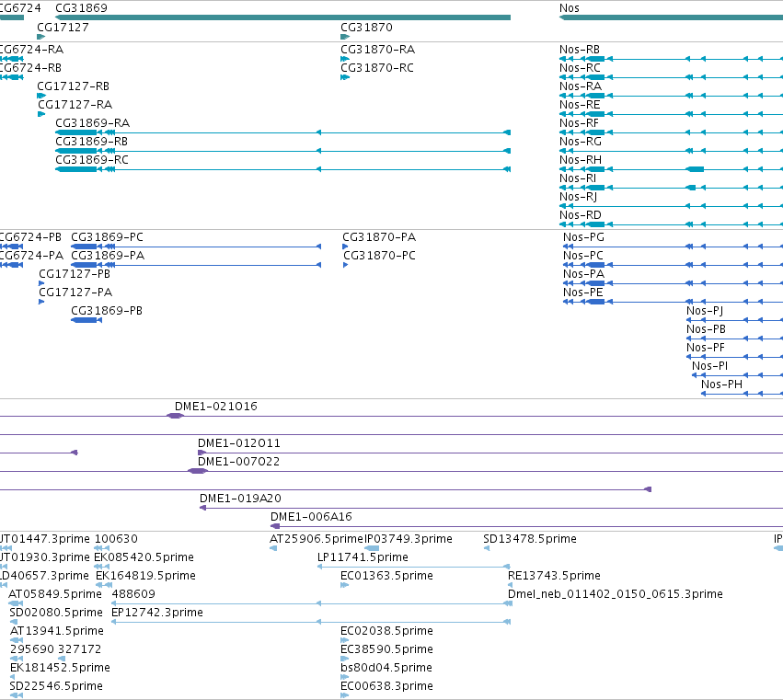Click EST label IP03749.3prime
Screen dimensions: 783x700
409,539
